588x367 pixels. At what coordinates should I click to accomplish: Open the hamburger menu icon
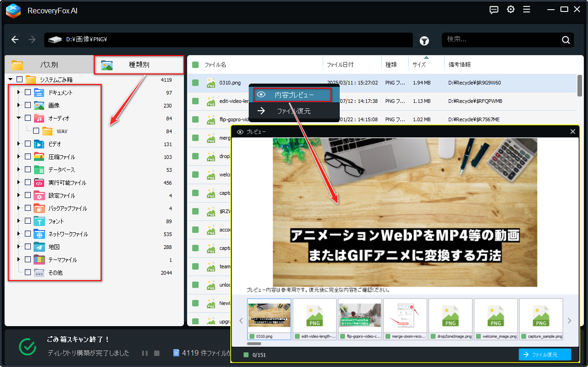[x=526, y=9]
